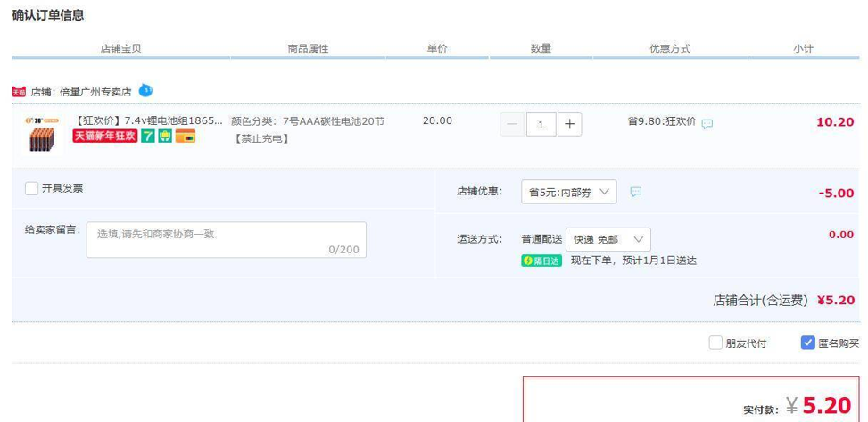Open the 倍量广州专卖店 shop link

94,91
